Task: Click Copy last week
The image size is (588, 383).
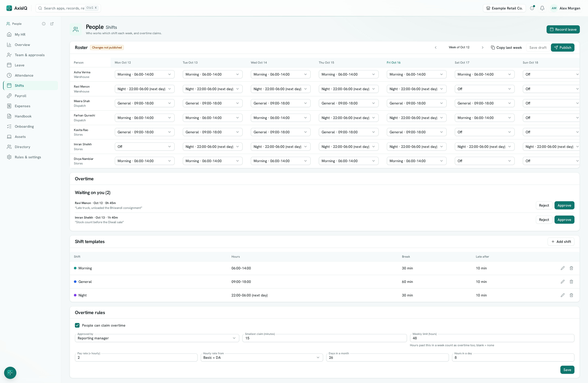Action: (x=506, y=47)
